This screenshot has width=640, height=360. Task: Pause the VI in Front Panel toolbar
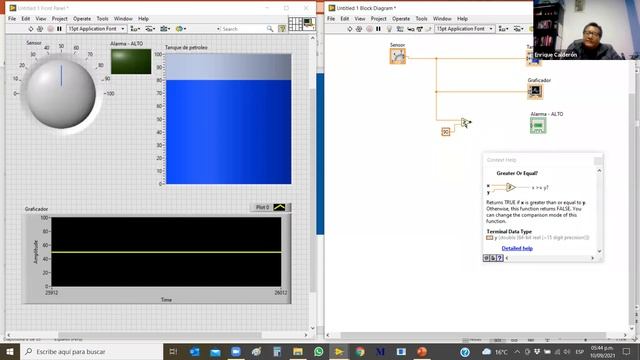point(59,29)
